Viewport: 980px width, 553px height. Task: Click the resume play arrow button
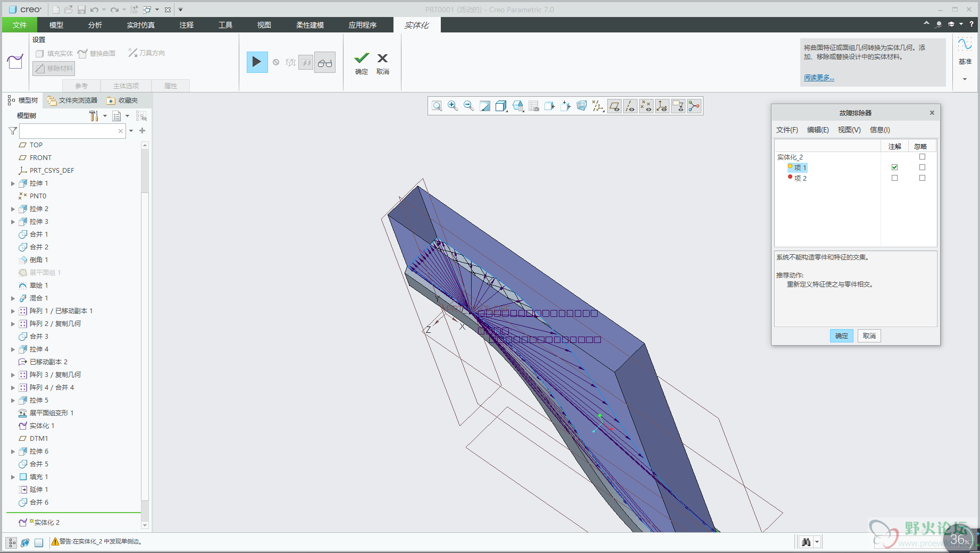pyautogui.click(x=257, y=62)
